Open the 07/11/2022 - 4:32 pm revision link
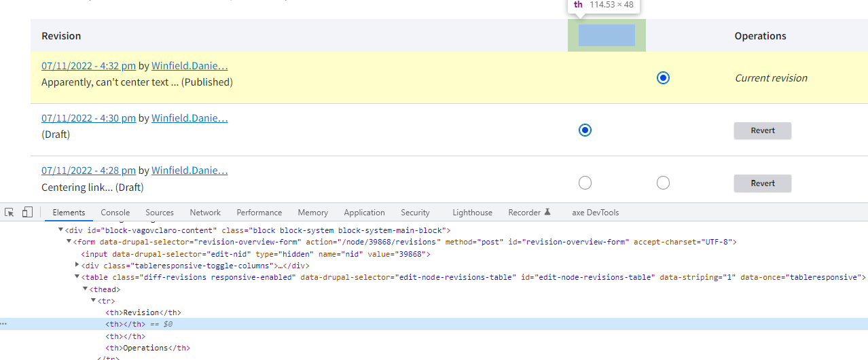Viewport: 868px width, 360px height. coord(89,66)
